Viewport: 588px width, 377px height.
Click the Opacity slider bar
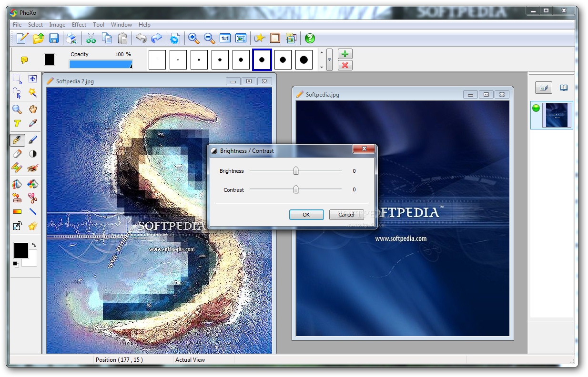pyautogui.click(x=101, y=64)
